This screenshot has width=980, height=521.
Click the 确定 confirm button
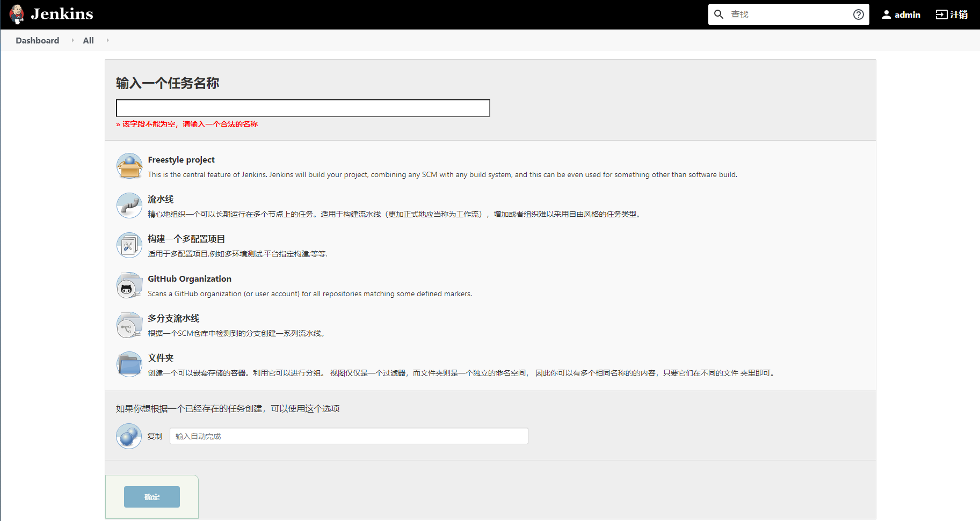152,497
